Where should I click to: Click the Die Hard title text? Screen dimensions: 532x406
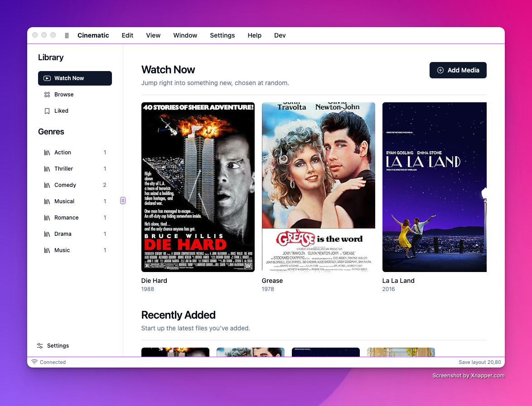point(154,281)
